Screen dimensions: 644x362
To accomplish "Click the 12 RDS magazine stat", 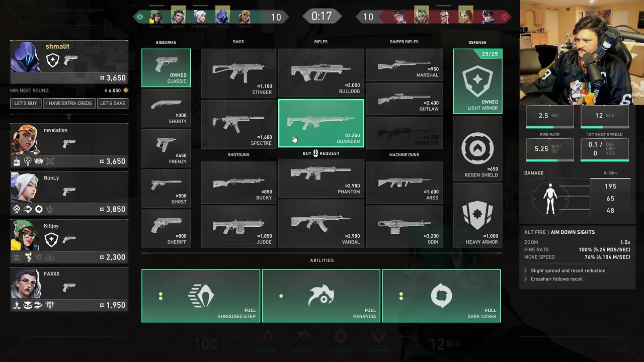I will point(605,117).
